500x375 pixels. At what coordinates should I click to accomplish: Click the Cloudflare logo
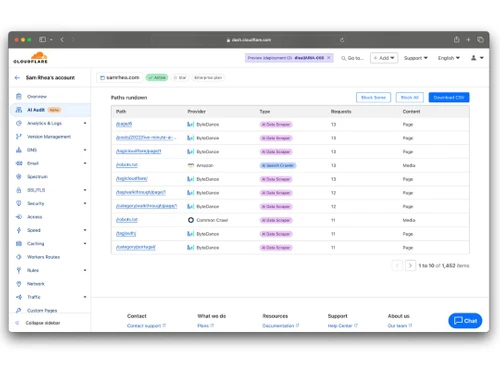point(31,58)
